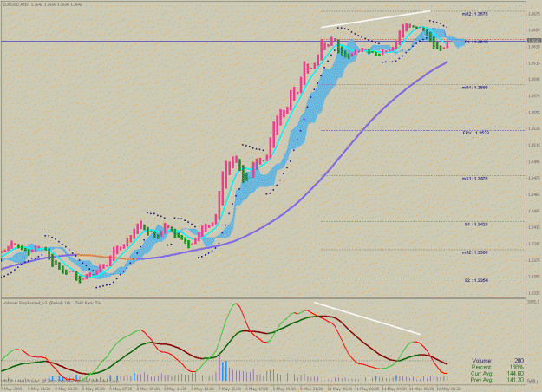Click the Volumes Emphasized_v3 indicator label
This screenshot has width=542, height=392.
[x=36, y=303]
